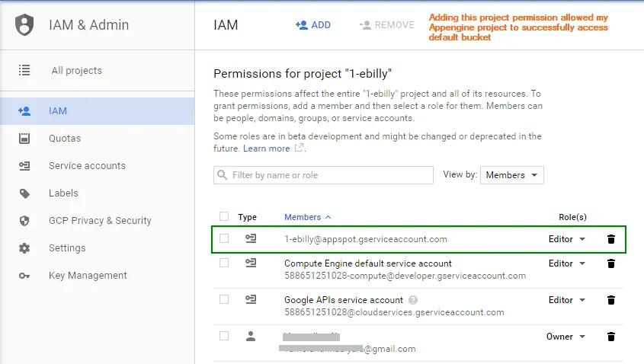Check the box for 1-ebilly@appspot.gserviceaccount.com
Image resolution: width=644 pixels, height=364 pixels.
(224, 239)
